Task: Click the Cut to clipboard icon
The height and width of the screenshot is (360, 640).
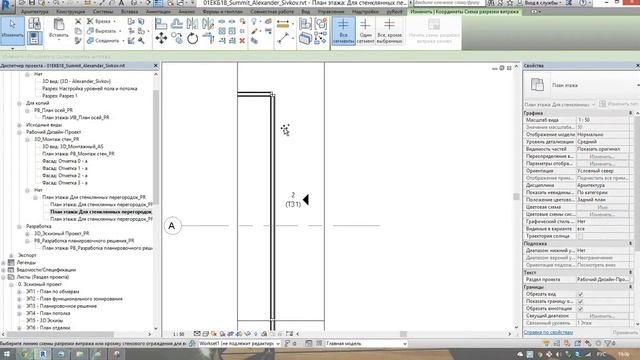Action: click(x=78, y=21)
